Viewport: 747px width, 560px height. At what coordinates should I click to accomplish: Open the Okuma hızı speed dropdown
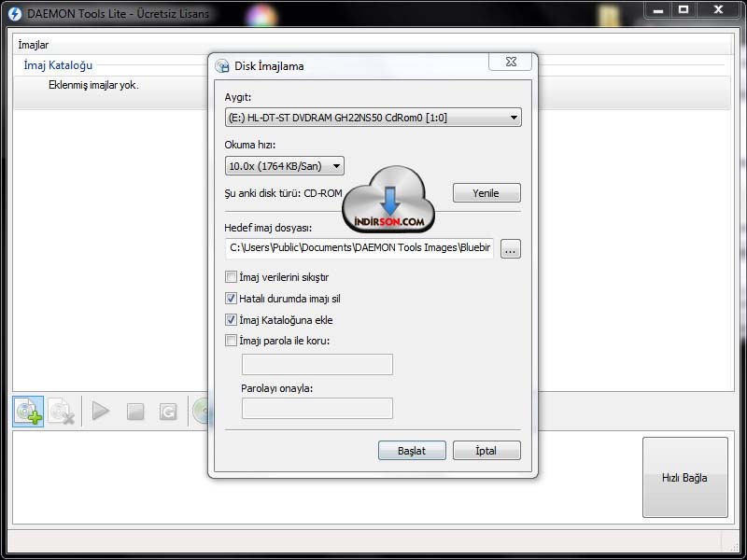click(x=285, y=166)
